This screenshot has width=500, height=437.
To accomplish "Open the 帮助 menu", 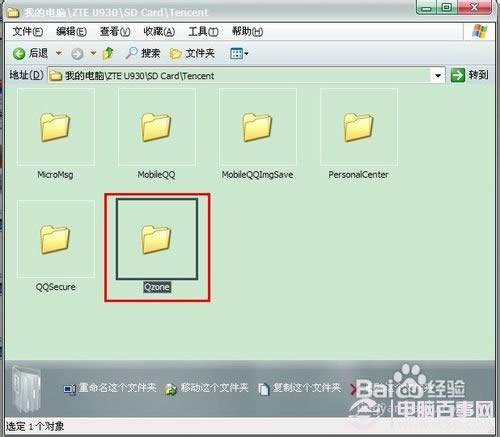I will click(247, 32).
